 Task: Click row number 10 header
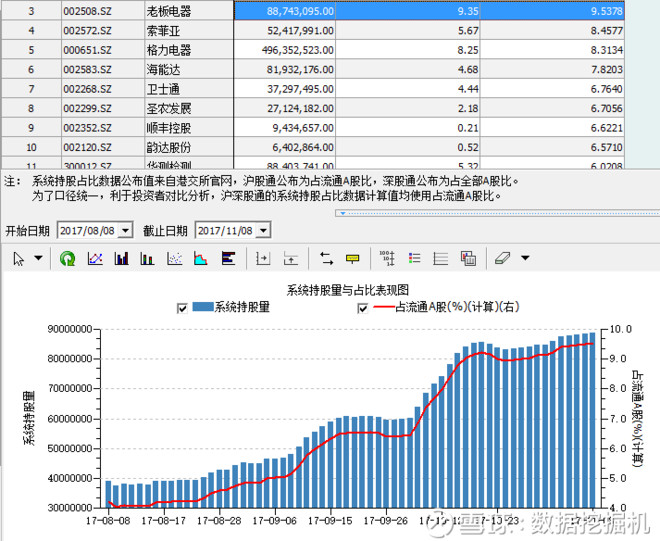click(x=31, y=147)
